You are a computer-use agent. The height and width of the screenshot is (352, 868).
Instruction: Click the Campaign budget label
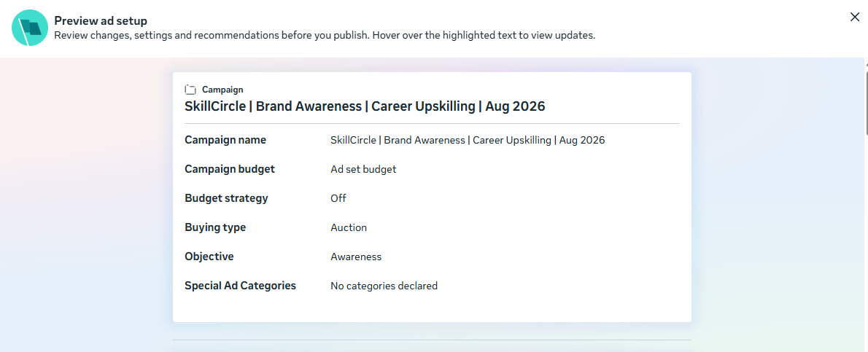pyautogui.click(x=230, y=169)
